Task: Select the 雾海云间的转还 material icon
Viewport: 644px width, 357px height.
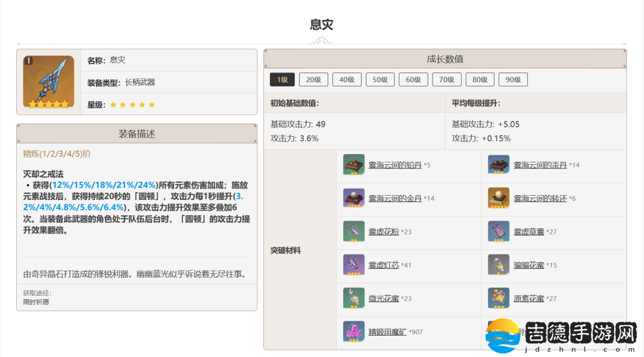Action: point(499,198)
